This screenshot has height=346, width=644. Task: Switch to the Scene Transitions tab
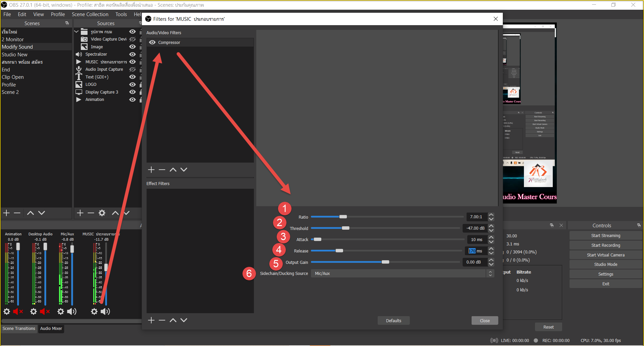point(19,328)
